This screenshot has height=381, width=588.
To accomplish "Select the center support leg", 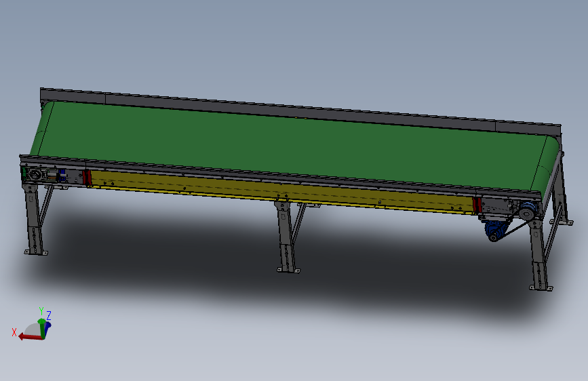I will pyautogui.click(x=286, y=237).
